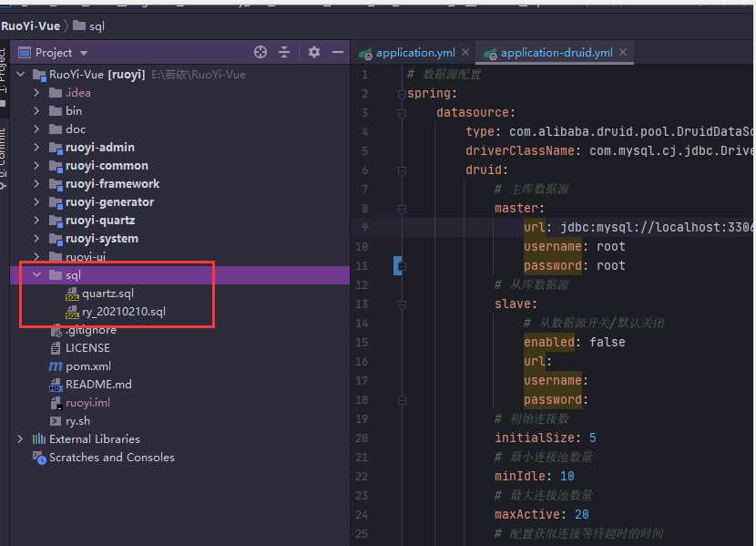The image size is (756, 546).
Task: Switch to the application-druid.yml tab
Action: 557,53
